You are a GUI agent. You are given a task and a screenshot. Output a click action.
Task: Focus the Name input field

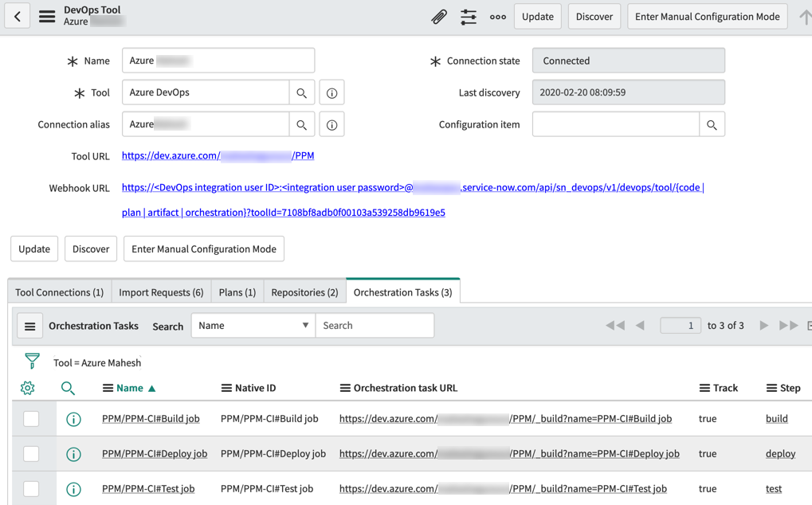click(218, 61)
